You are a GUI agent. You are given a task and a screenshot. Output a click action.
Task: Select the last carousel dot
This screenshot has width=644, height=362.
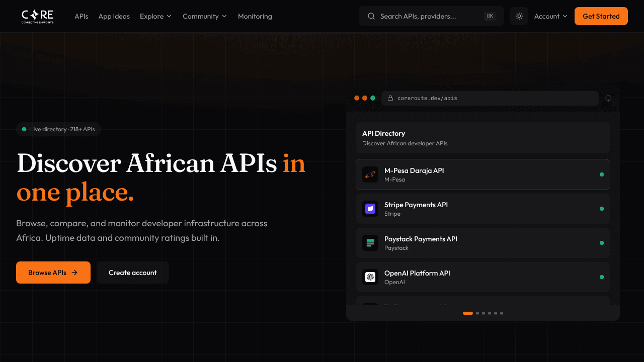(x=502, y=313)
